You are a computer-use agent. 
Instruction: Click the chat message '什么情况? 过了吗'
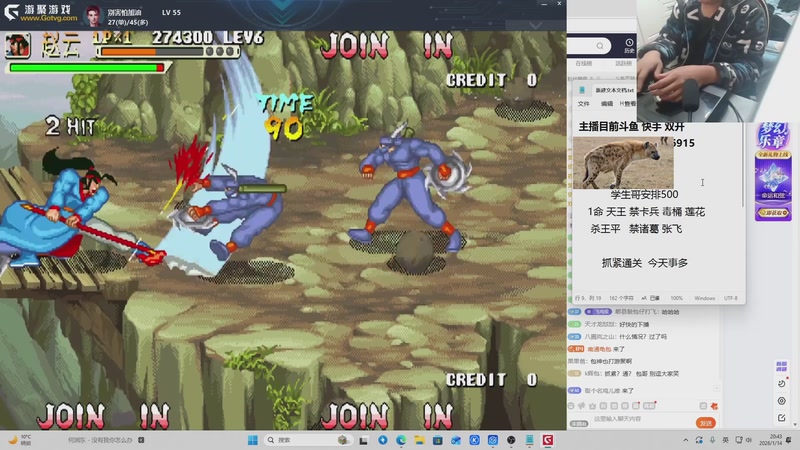coord(643,337)
